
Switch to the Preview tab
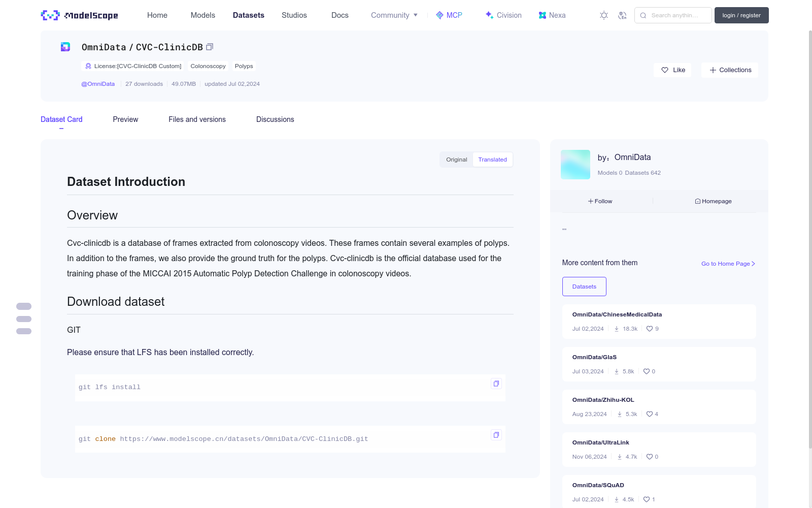click(x=125, y=119)
